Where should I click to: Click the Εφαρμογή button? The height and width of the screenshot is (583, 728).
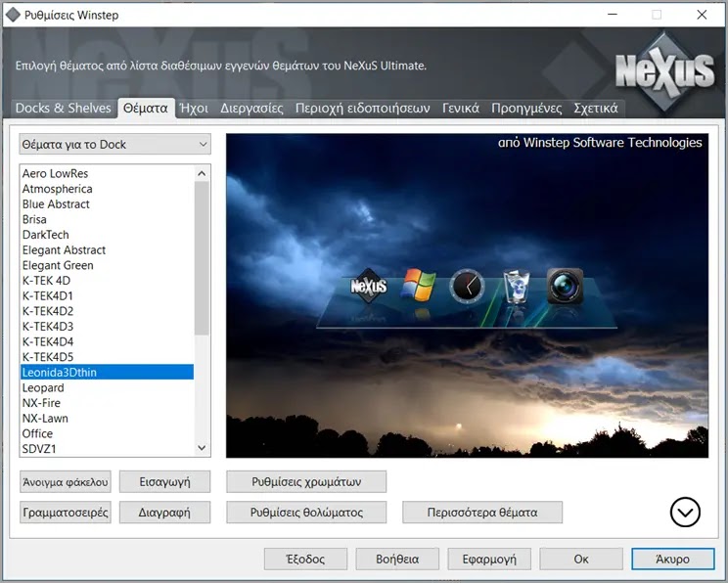tap(489, 559)
